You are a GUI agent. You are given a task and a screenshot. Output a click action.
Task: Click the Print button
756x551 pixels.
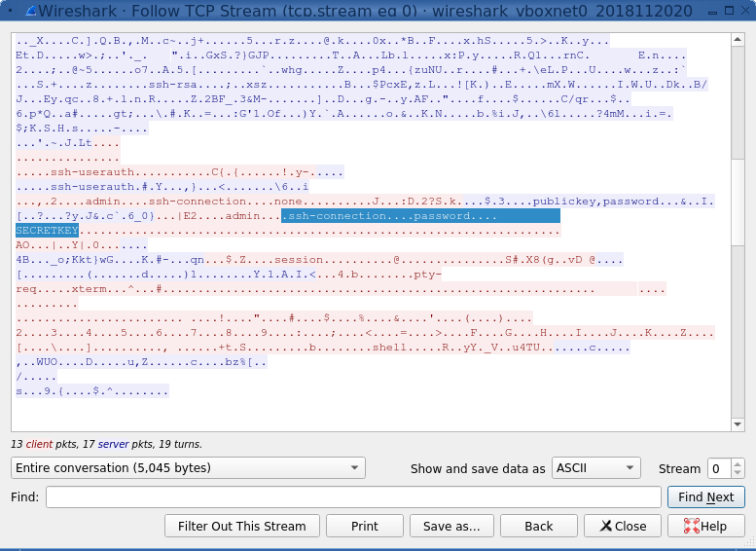365,526
